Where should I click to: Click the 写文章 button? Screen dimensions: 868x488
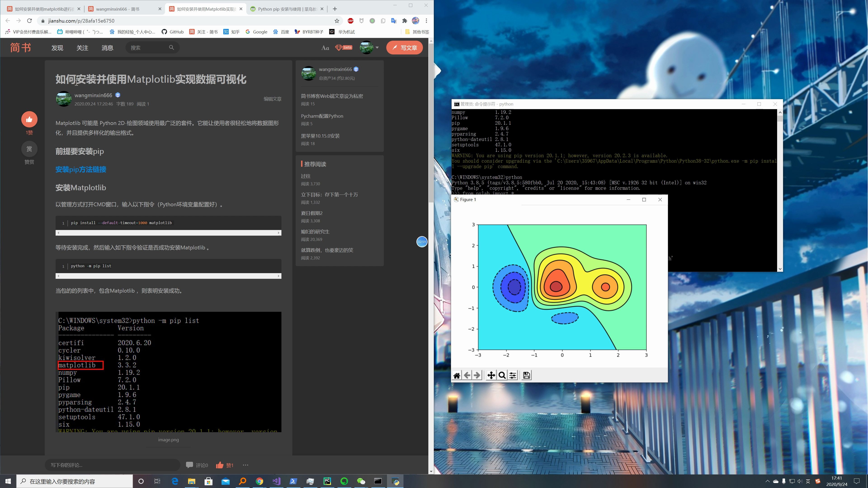404,48
